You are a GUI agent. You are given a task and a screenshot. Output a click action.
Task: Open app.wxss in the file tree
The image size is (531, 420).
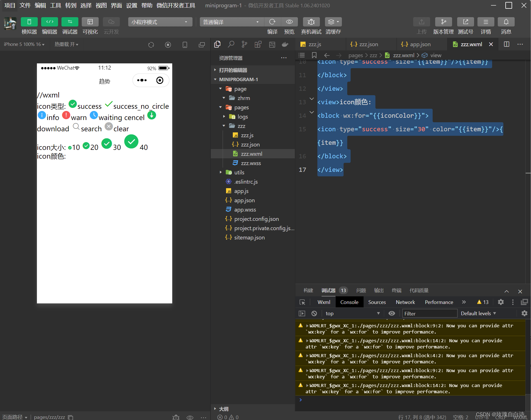point(253,210)
